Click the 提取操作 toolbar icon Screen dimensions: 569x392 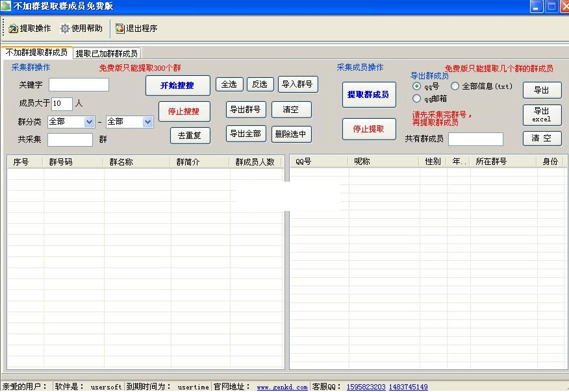tap(13, 29)
